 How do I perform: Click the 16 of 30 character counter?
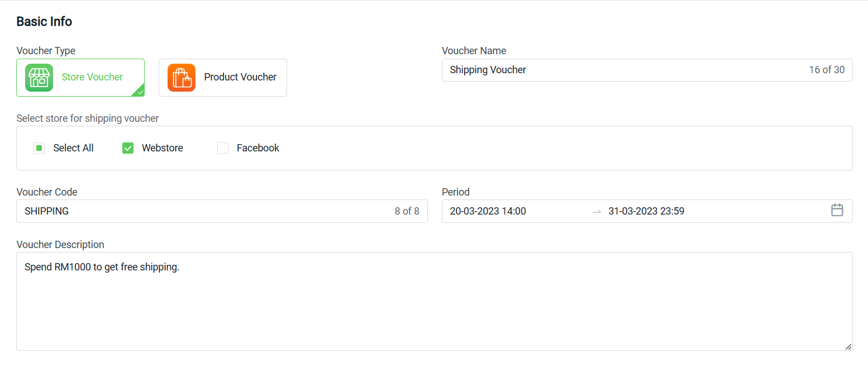pos(827,70)
